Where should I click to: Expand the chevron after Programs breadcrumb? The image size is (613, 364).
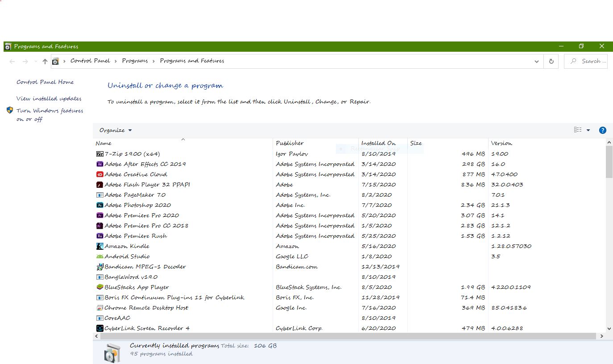pos(153,61)
